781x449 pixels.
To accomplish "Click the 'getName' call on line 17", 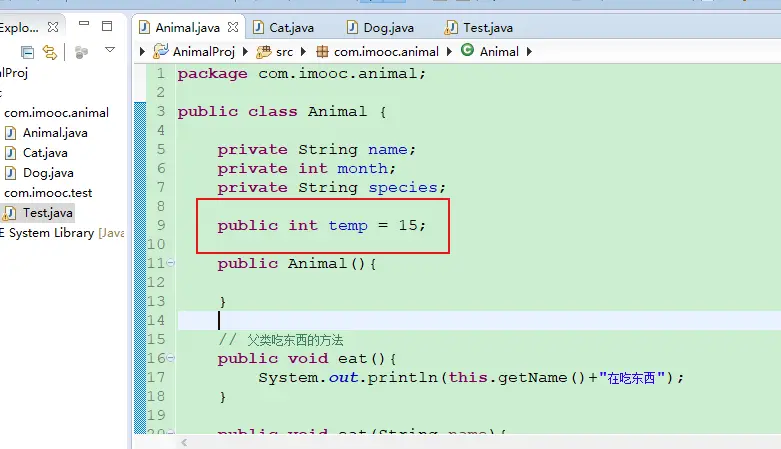I will point(532,378).
